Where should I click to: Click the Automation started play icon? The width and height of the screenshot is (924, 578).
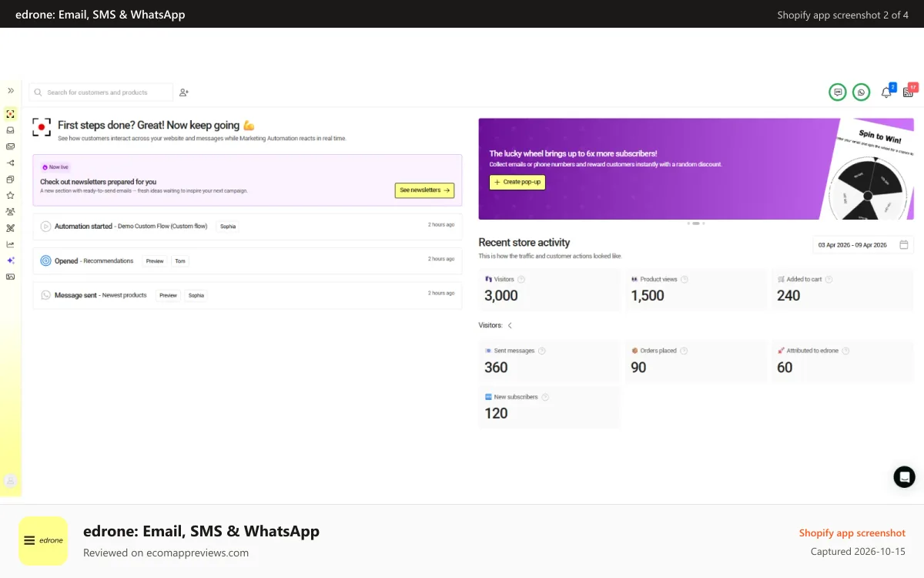pos(46,227)
